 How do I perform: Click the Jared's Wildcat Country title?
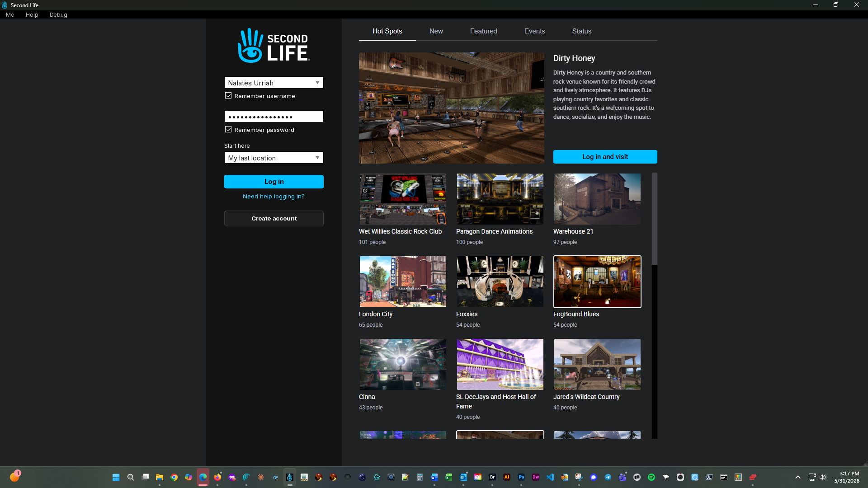pyautogui.click(x=586, y=397)
